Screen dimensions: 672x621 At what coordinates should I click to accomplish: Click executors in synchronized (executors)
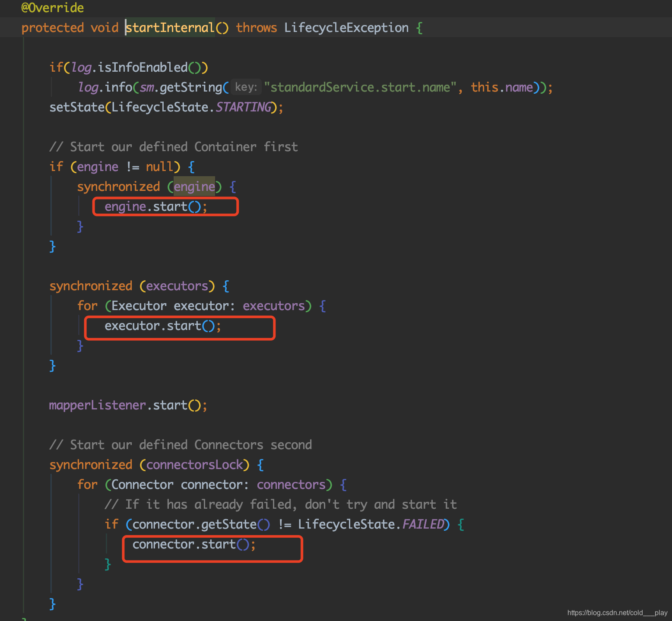point(177,286)
